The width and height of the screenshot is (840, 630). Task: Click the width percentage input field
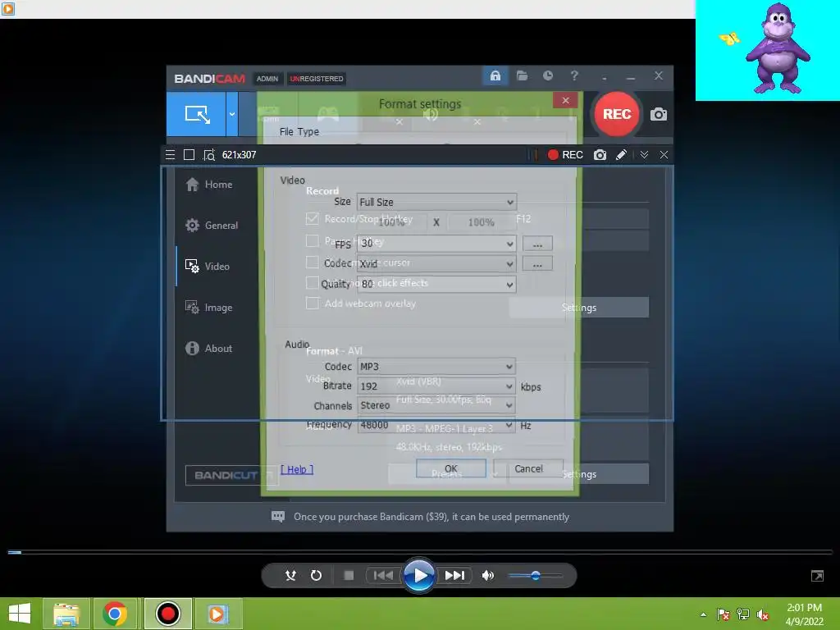[x=391, y=221]
